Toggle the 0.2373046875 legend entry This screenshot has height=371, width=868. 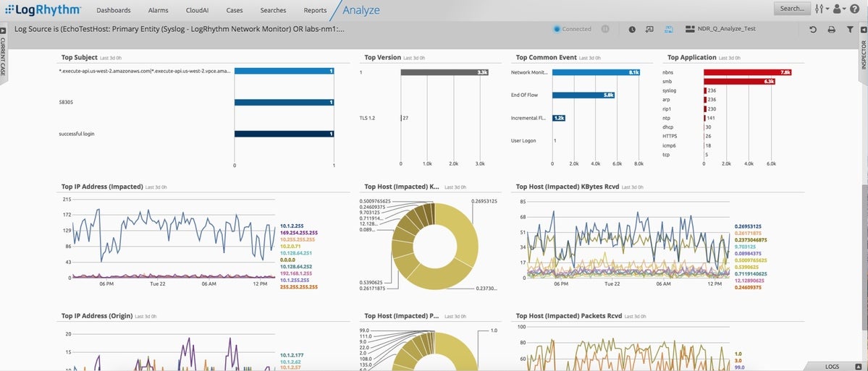pos(751,239)
